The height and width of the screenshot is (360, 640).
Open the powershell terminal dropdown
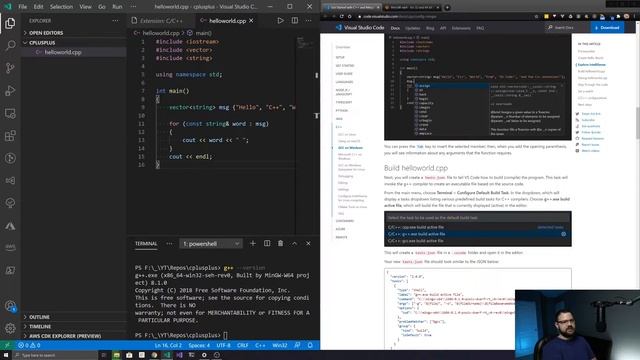(x=211, y=244)
